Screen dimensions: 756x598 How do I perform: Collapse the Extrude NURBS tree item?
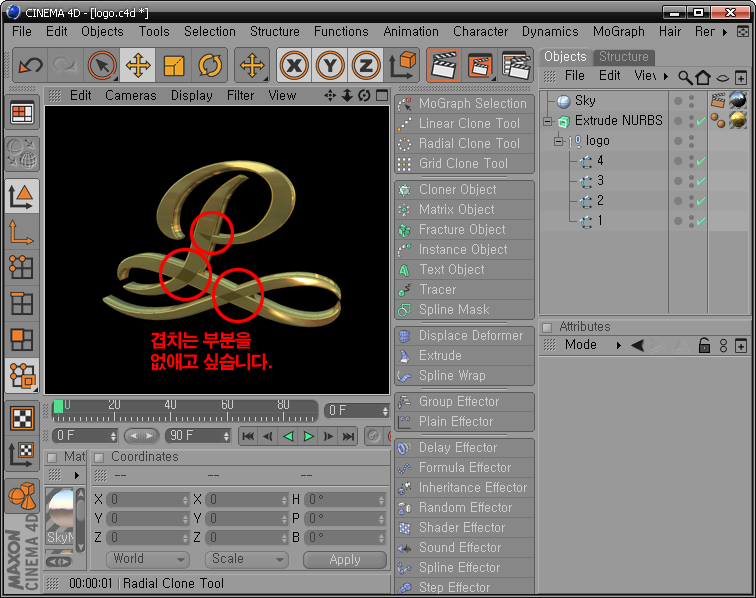click(548, 122)
